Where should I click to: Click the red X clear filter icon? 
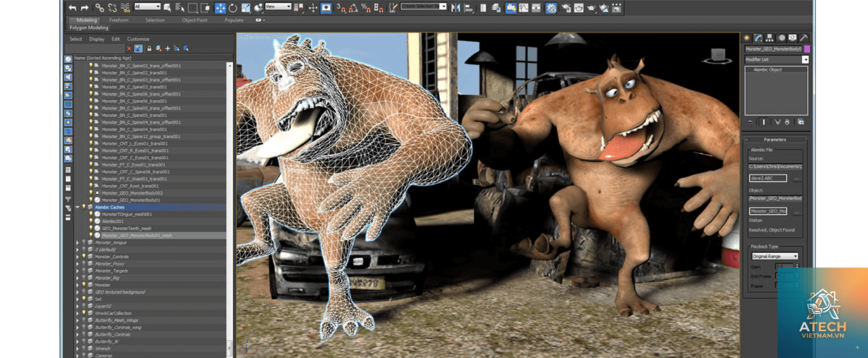tap(129, 48)
